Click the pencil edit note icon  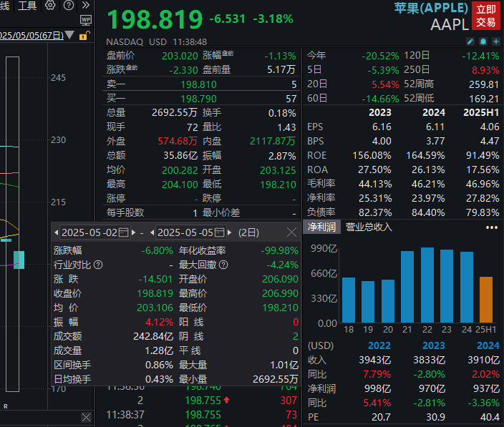[470, 41]
